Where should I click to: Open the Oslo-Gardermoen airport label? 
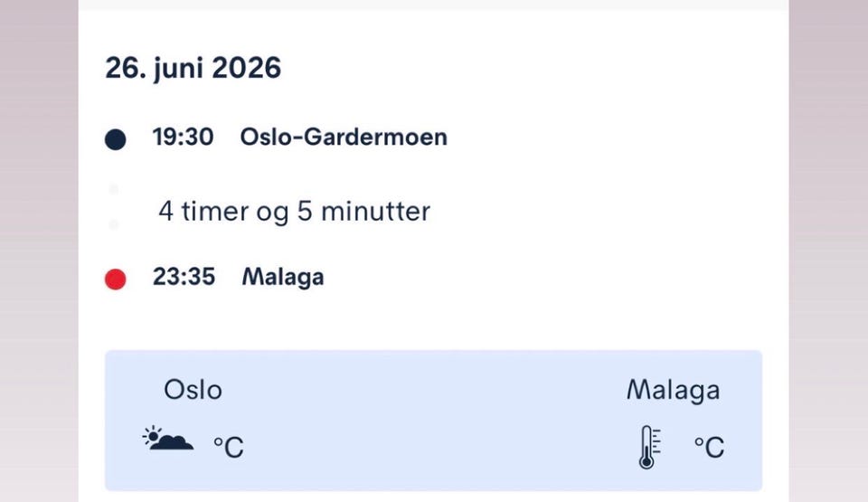(x=344, y=137)
